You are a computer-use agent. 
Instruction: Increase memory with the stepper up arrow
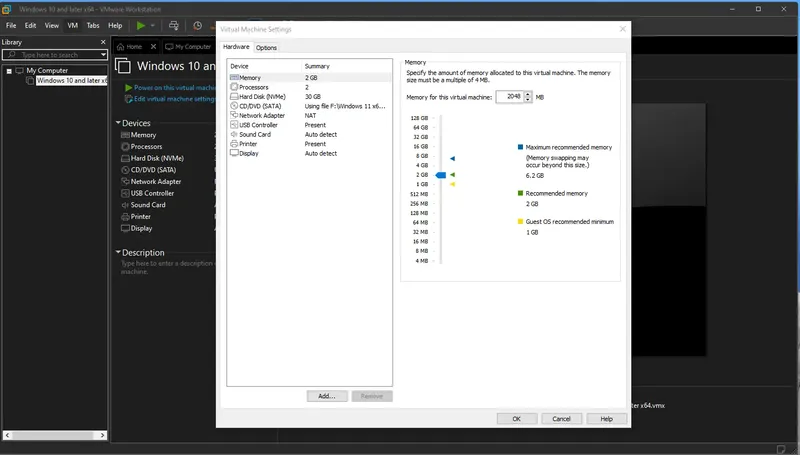[528, 94]
